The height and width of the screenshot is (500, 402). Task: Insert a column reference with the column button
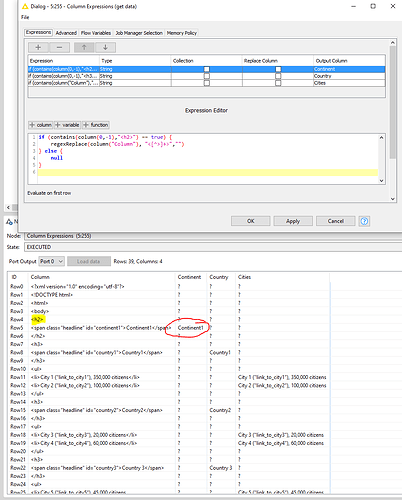click(x=41, y=125)
